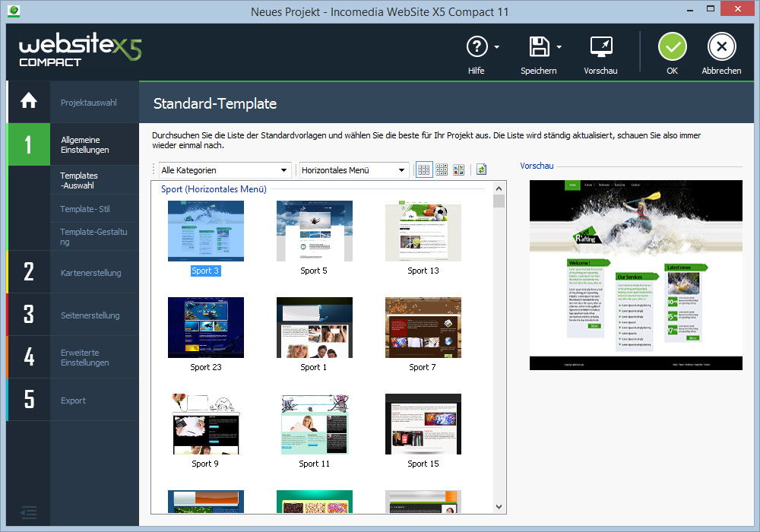Update template list with refresh icon
Viewport: 760px width, 532px height.
(481, 169)
